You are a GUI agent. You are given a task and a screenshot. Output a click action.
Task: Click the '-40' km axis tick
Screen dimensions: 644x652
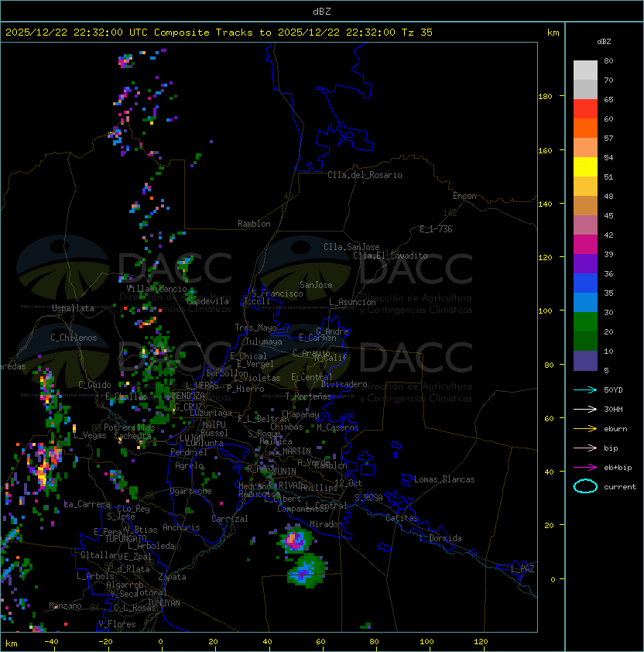coord(51,642)
